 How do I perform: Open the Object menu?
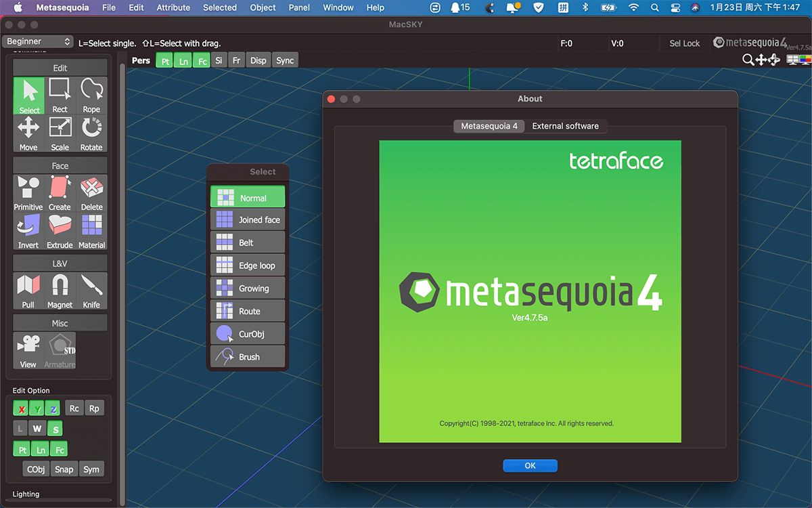[x=263, y=7]
